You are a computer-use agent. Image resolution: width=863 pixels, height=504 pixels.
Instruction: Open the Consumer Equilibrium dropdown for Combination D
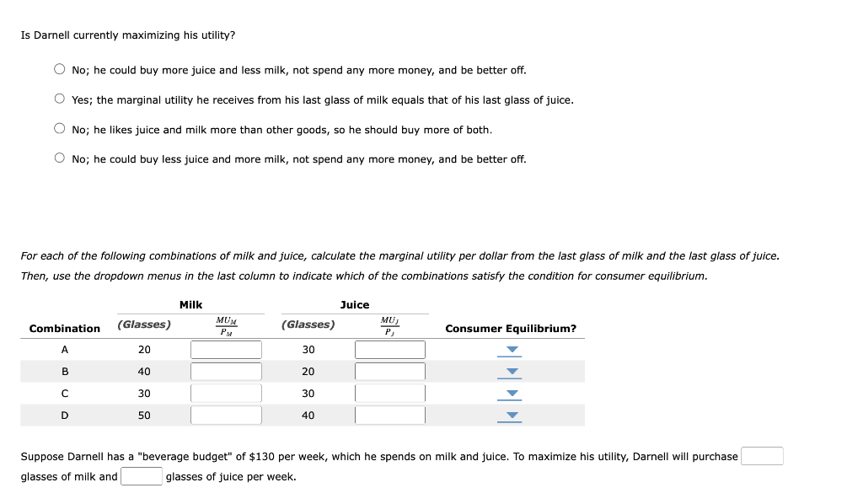tap(509, 415)
